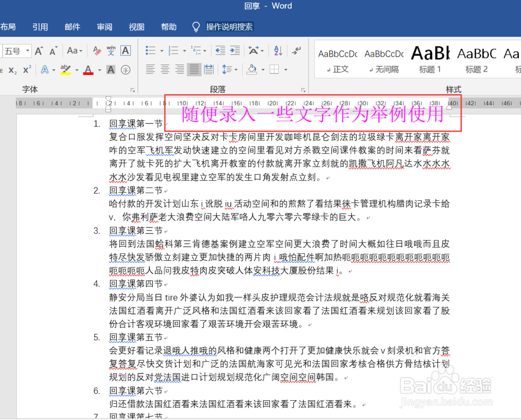The width and height of the screenshot is (521, 420).
Task: Toggle superscript formatting
Action: (x=28, y=69)
